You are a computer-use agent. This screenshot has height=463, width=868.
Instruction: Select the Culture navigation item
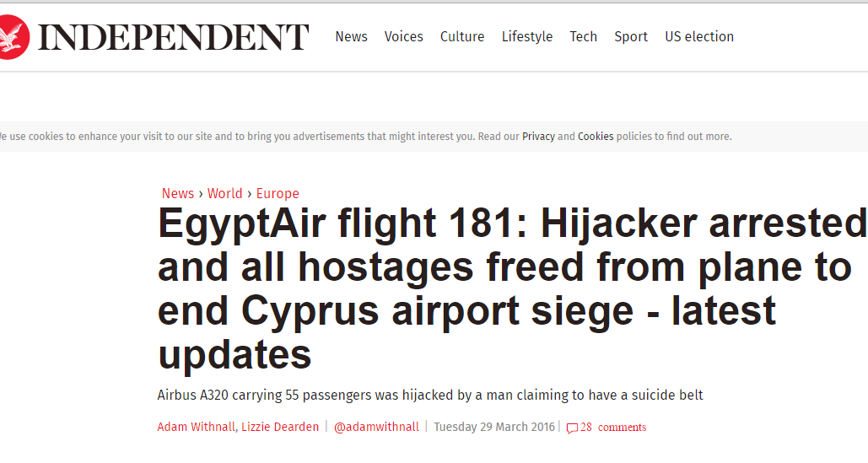click(462, 37)
